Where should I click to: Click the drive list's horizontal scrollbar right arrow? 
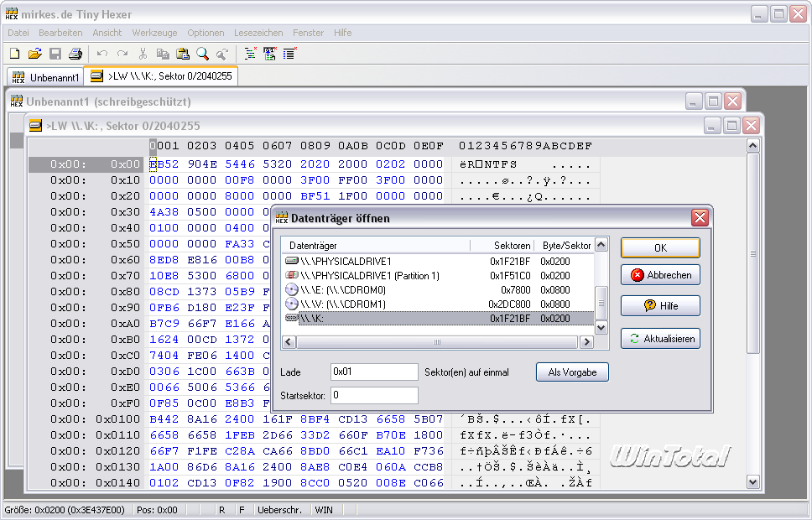pos(587,342)
